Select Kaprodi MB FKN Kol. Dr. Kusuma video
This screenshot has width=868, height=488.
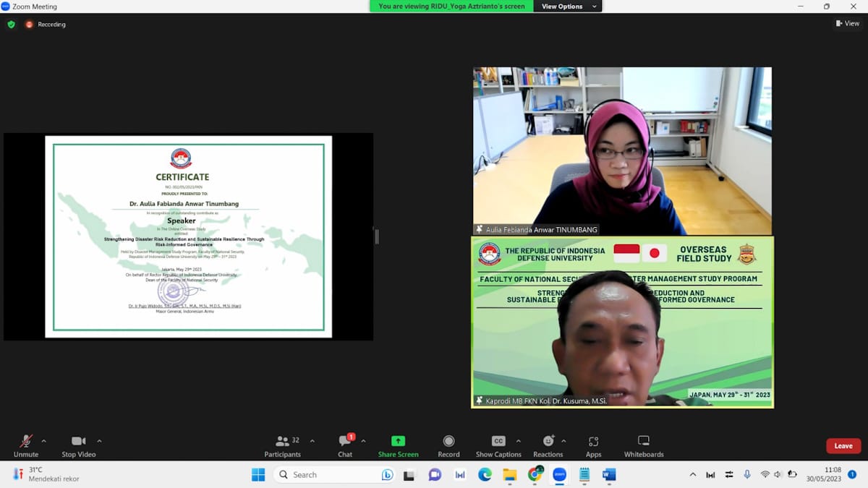[x=622, y=322]
